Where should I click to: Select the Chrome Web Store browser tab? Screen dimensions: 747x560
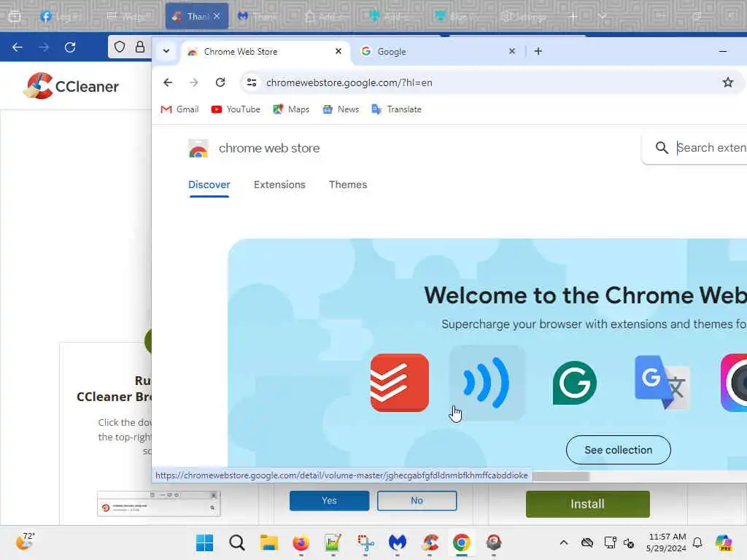click(x=266, y=52)
